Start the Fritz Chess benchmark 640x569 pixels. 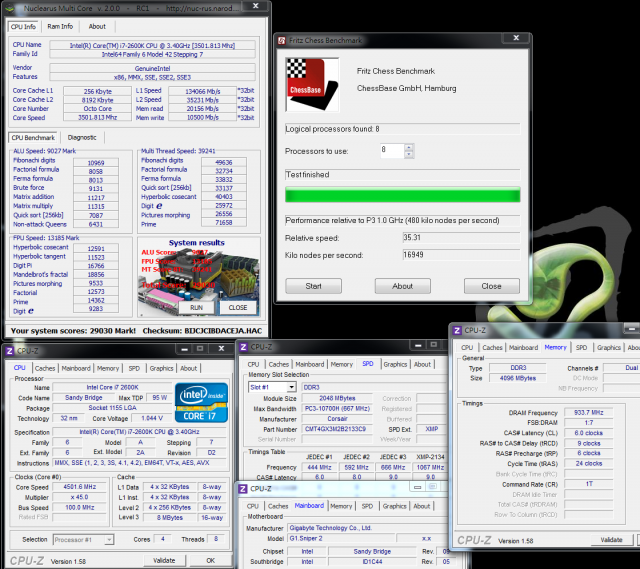click(313, 286)
